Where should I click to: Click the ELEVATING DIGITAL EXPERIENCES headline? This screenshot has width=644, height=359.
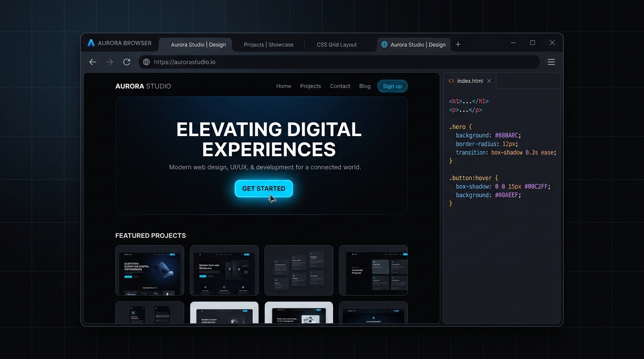click(269, 139)
